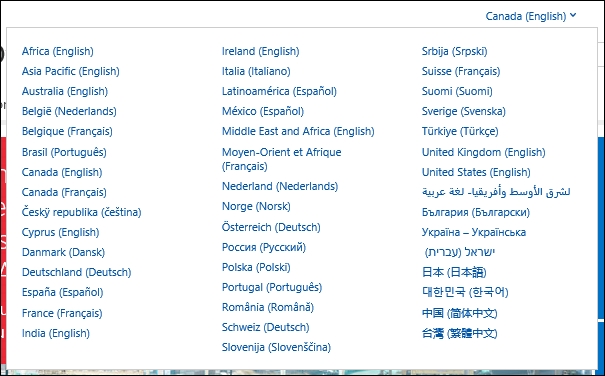Select Belgique (Français) option
Screen dimensions: 605x376
coord(67,132)
